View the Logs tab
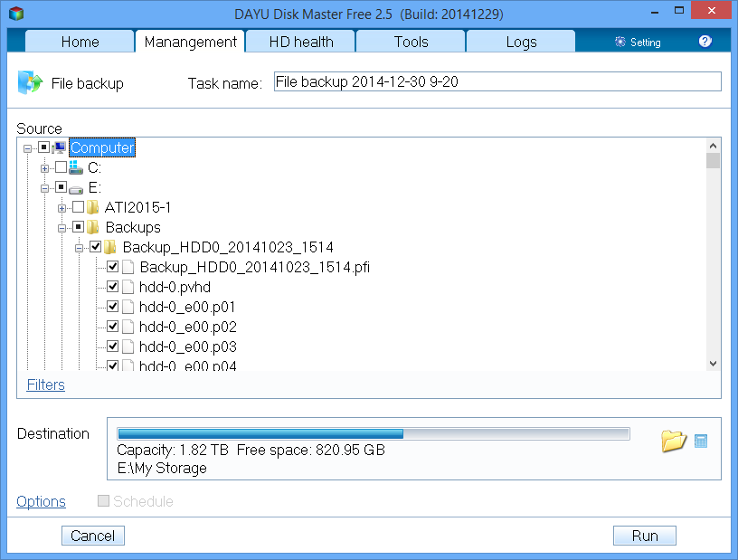738x560 pixels. [521, 42]
